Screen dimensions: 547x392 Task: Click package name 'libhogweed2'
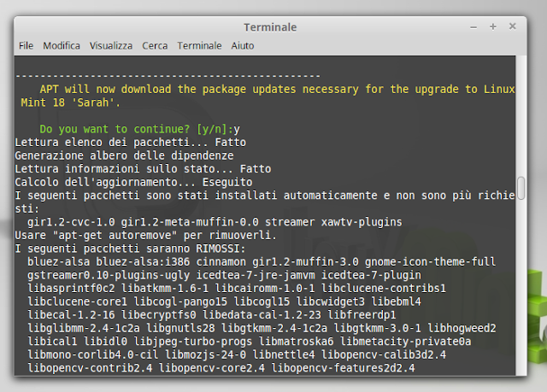point(462,328)
